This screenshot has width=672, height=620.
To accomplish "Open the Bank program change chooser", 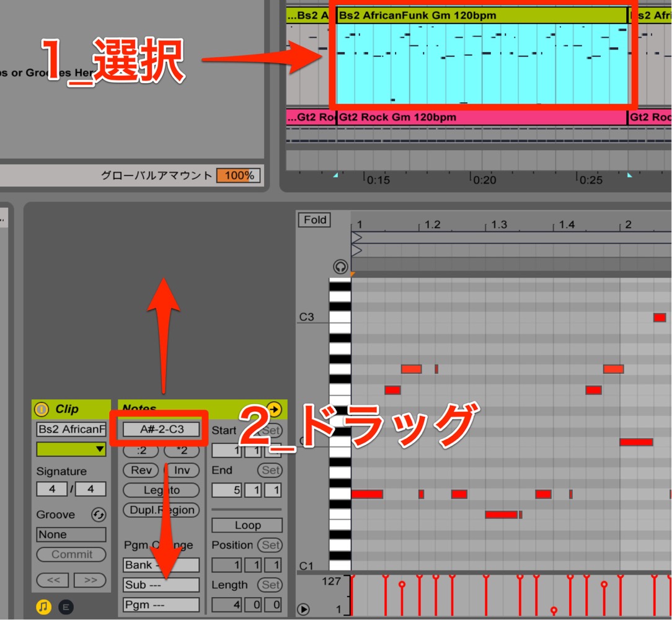I will point(161,565).
